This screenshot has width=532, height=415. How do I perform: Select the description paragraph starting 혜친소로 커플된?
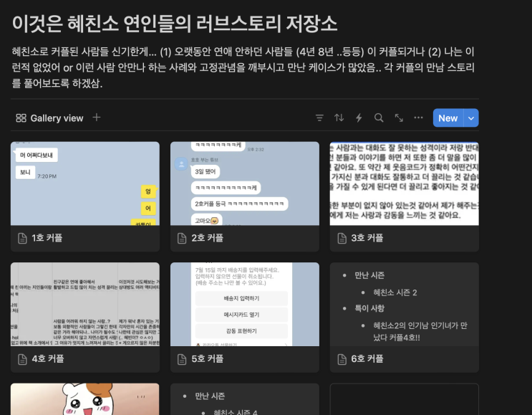(x=243, y=67)
